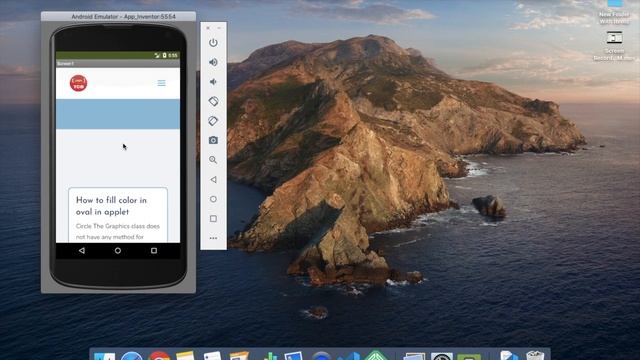
Task: Close the emulator side toolbar panel
Action: tap(208, 28)
